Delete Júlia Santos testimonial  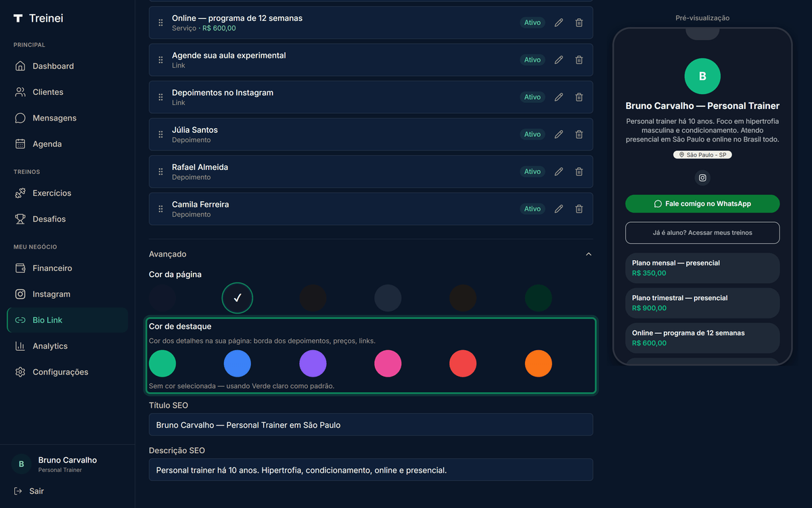[x=579, y=134]
